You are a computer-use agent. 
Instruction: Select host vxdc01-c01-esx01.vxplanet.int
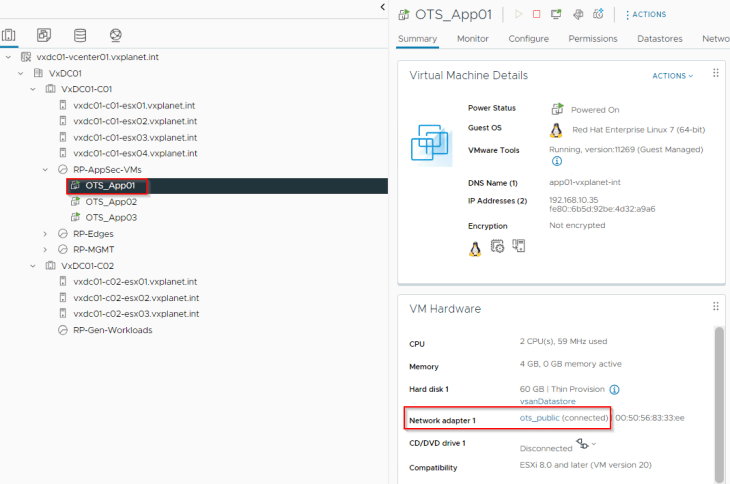134,106
